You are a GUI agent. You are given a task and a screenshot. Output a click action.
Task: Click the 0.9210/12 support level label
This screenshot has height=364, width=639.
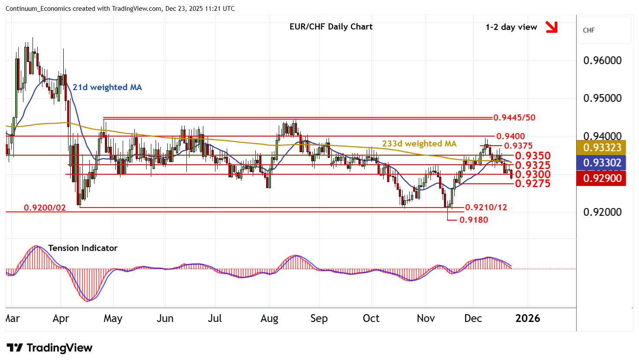486,208
